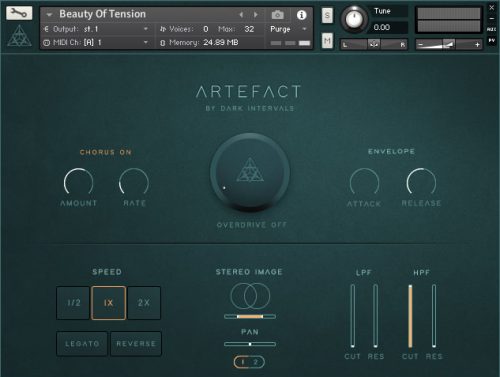This screenshot has height=377, width=500.
Task: Solo the instrument with S button
Action: pyautogui.click(x=327, y=15)
